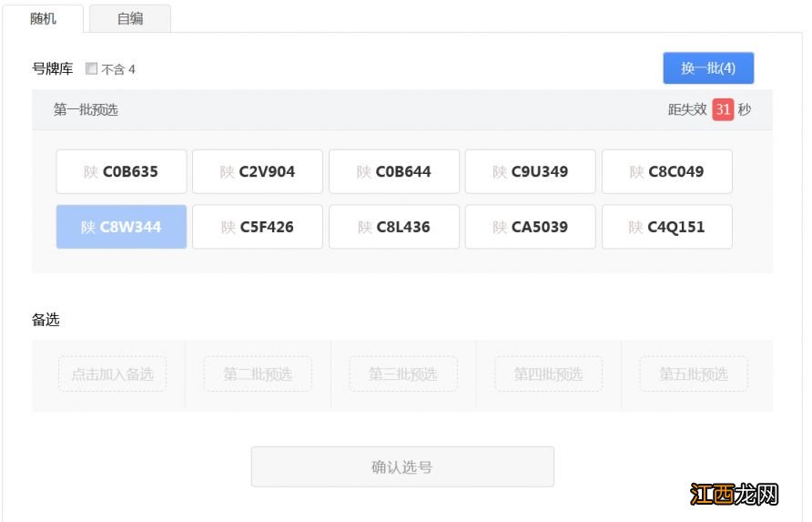Click the 第四批预选 slot
The width and height of the screenshot is (812, 522).
tap(548, 374)
